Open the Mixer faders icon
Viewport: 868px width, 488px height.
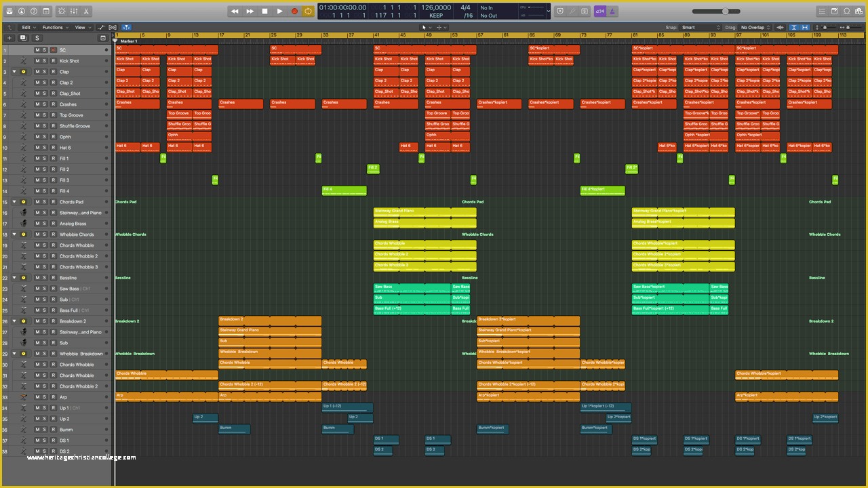coord(74,12)
